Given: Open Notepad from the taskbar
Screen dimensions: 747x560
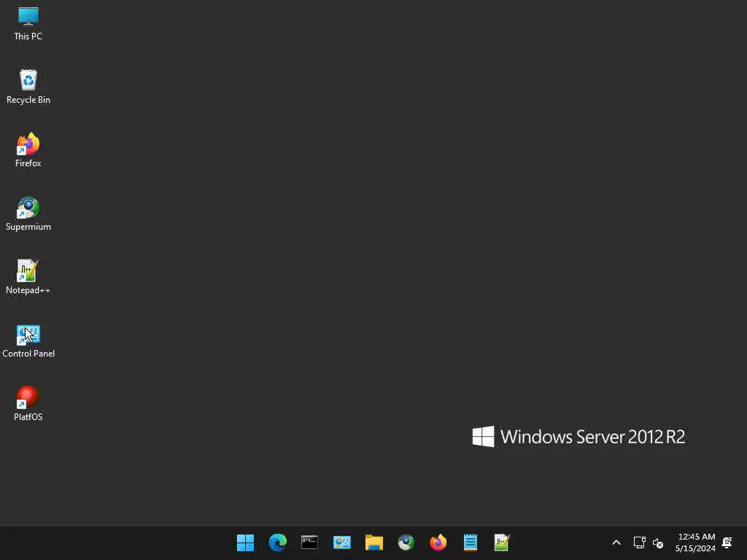Looking at the screenshot, I should pyautogui.click(x=471, y=542).
